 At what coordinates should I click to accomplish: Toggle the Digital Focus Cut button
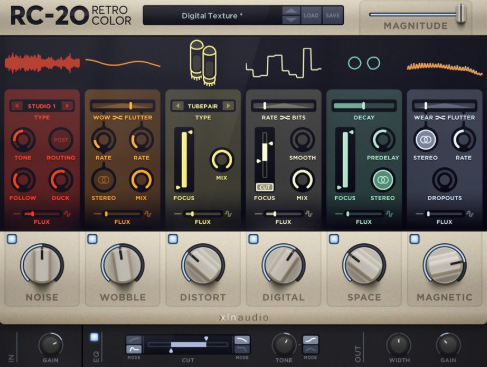click(265, 187)
